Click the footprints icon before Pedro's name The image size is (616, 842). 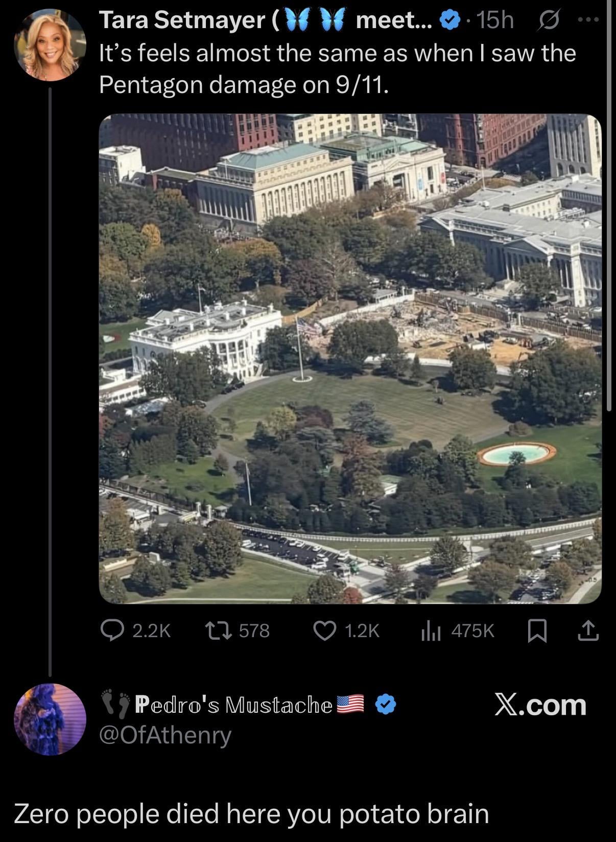(x=115, y=704)
